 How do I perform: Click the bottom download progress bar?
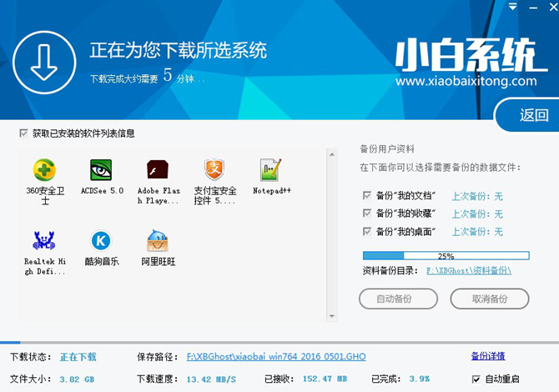279,343
